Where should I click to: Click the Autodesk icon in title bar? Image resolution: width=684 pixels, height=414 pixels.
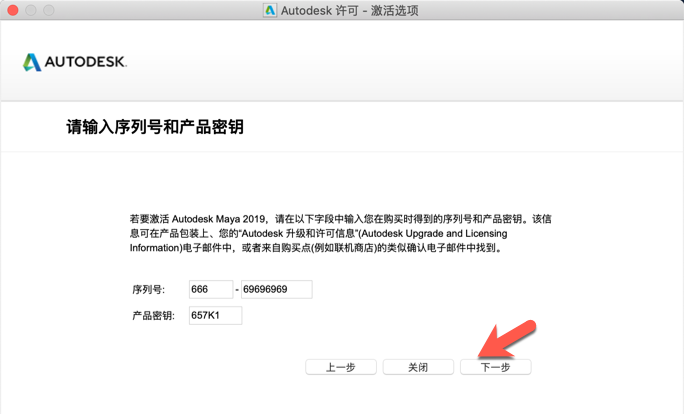(x=270, y=10)
